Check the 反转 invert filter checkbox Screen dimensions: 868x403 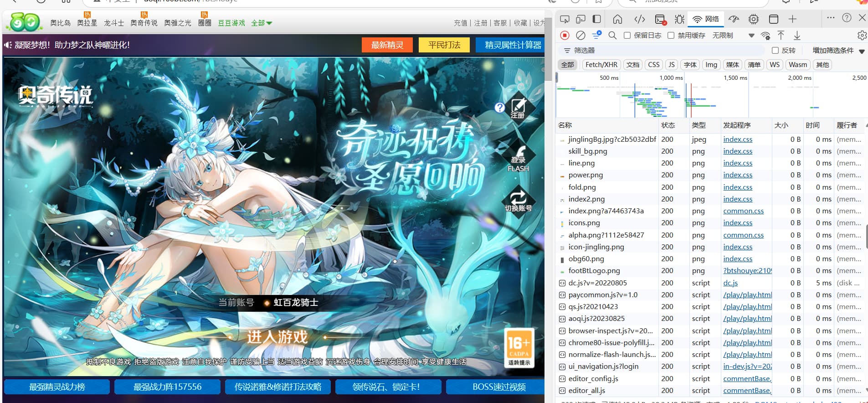tap(775, 50)
